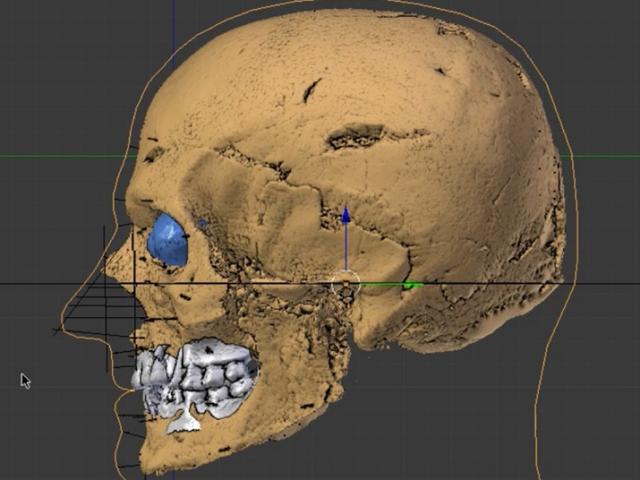Select the blue eyeball sphere

168,242
